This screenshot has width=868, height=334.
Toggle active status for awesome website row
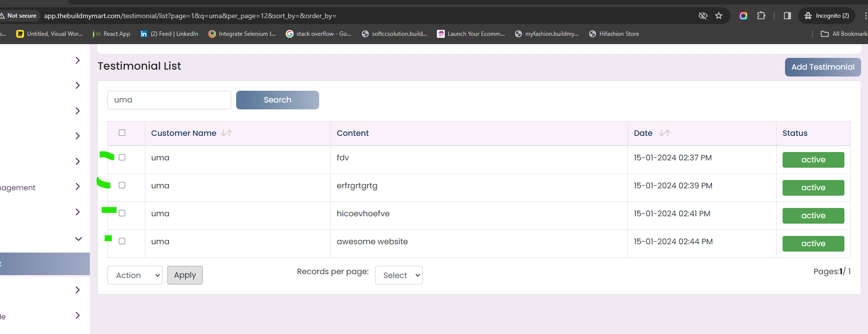click(x=814, y=244)
